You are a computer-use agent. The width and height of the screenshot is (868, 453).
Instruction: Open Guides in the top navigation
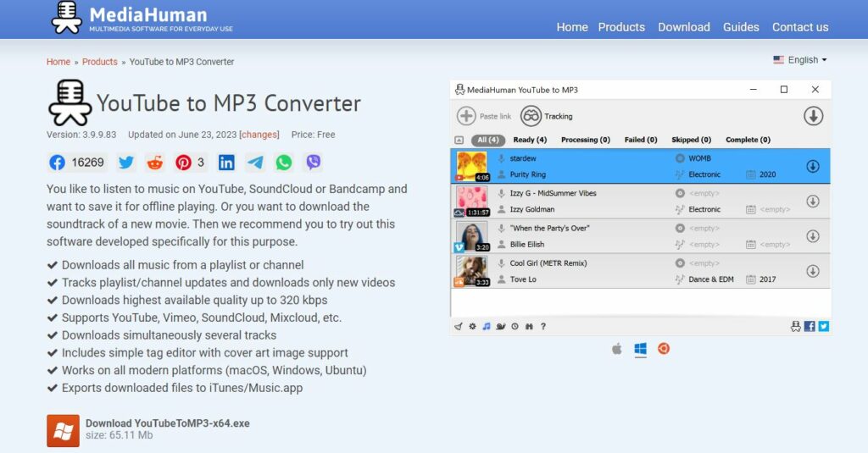coord(741,27)
